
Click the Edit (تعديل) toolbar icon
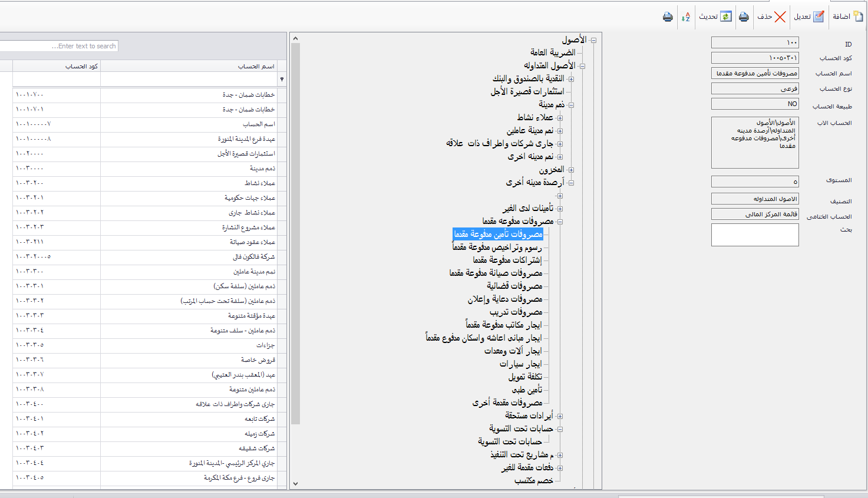pos(818,17)
